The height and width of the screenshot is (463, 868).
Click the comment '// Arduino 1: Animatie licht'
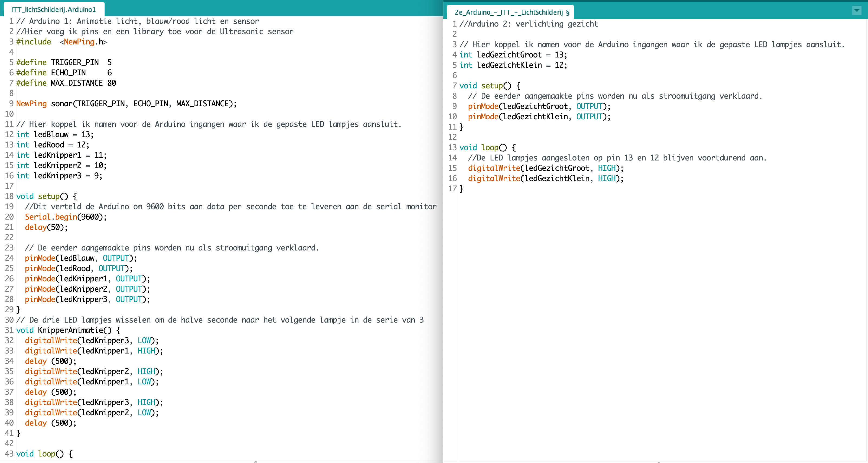tap(137, 21)
